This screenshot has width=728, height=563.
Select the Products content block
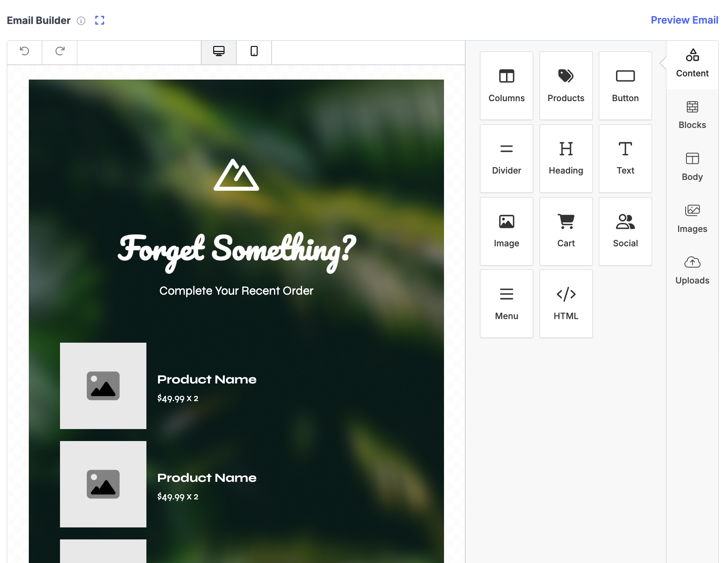click(566, 86)
